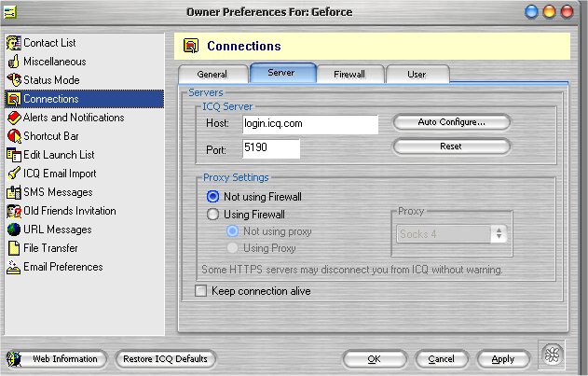Click the Reset button

tap(452, 146)
